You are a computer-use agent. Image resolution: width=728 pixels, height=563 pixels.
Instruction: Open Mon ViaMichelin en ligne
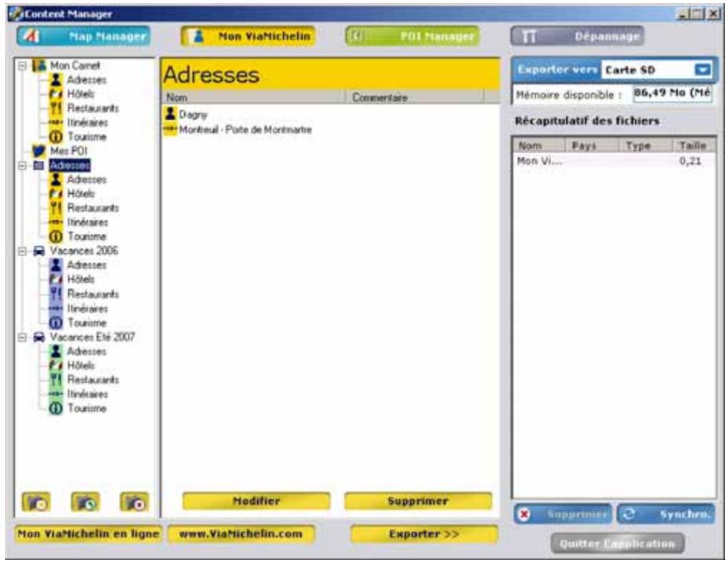click(88, 534)
